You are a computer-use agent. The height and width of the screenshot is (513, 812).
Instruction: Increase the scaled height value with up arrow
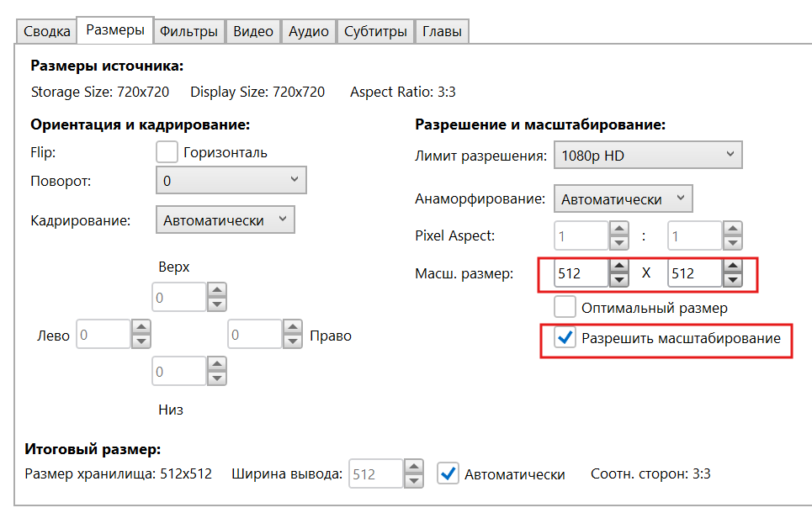click(x=732, y=266)
